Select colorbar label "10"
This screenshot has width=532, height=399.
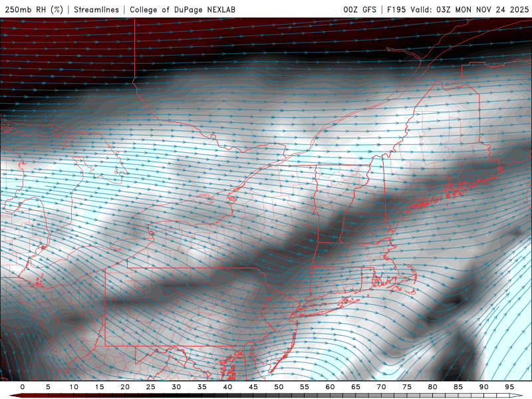pos(74,387)
